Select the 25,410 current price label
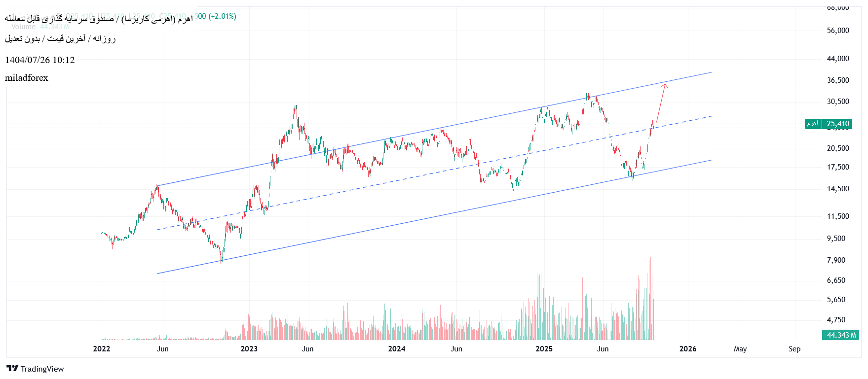868x379 pixels. click(x=838, y=124)
